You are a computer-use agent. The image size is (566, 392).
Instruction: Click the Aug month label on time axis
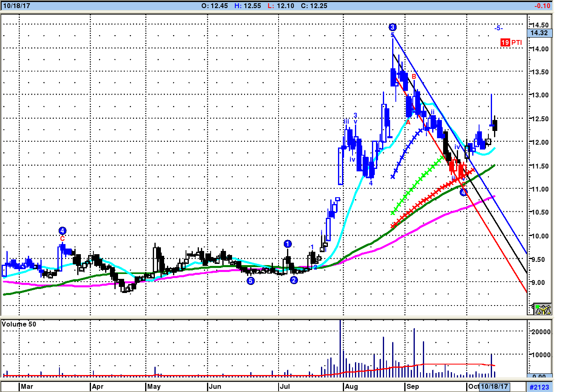pyautogui.click(x=351, y=386)
